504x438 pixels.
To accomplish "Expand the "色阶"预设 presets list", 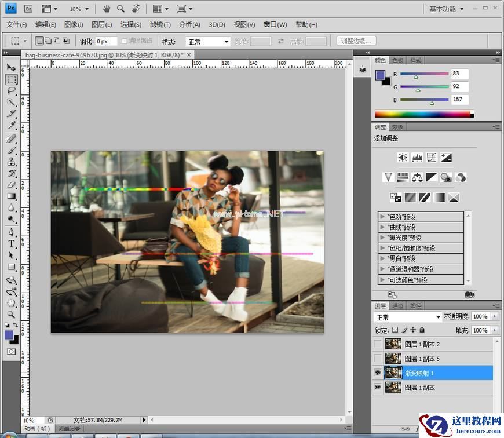I will tap(382, 217).
